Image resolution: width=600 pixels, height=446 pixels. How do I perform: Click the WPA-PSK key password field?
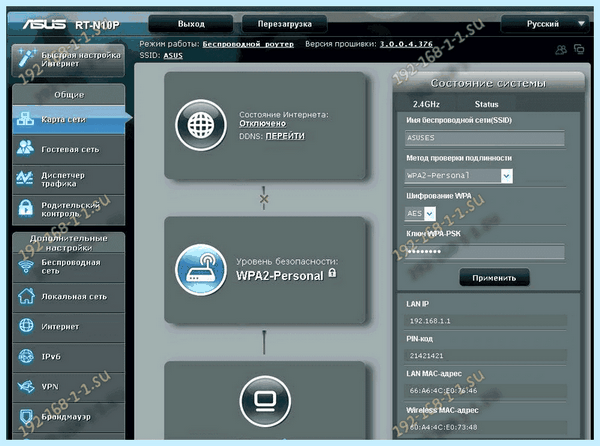click(x=484, y=252)
